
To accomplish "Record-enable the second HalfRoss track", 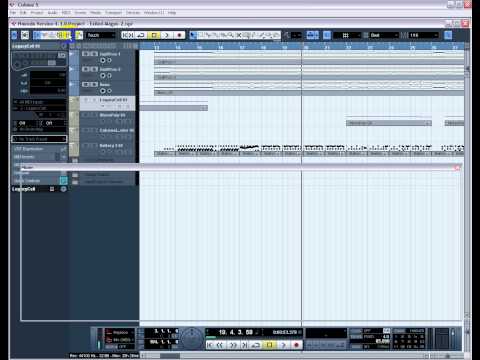I will (x=103, y=76).
